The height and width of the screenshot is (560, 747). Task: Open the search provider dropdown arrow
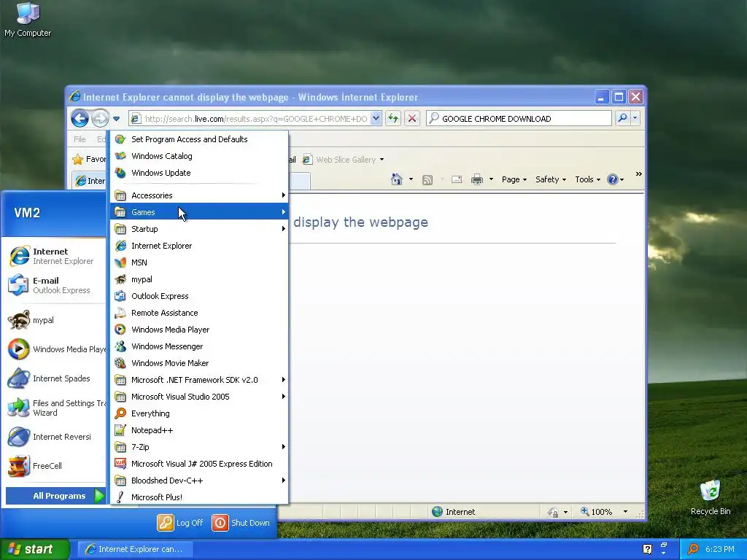click(x=635, y=118)
